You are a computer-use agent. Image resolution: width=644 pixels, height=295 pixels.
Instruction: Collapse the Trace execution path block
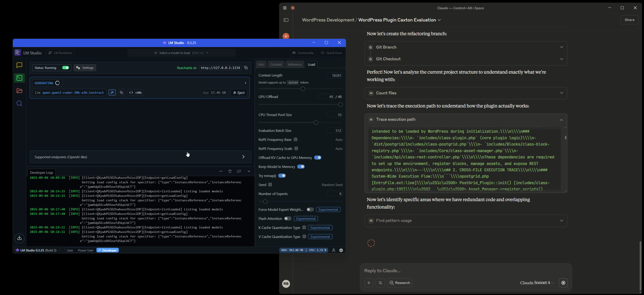click(561, 120)
